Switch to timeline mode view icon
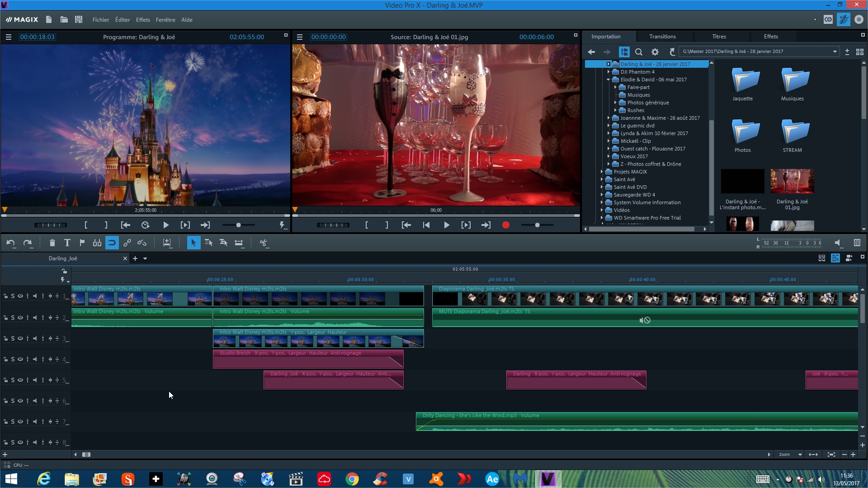Image resolution: width=868 pixels, height=488 pixels. point(835,258)
